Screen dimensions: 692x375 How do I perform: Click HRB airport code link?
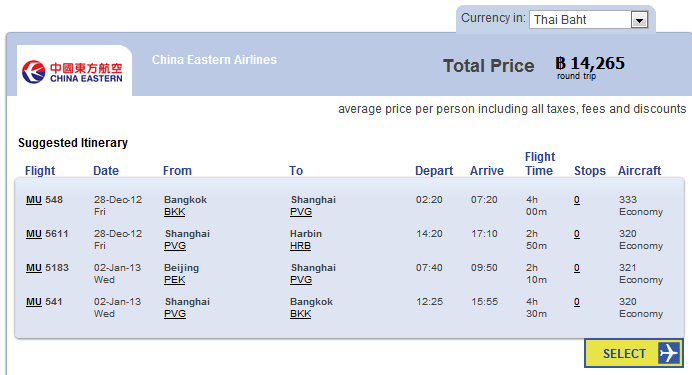(x=301, y=246)
